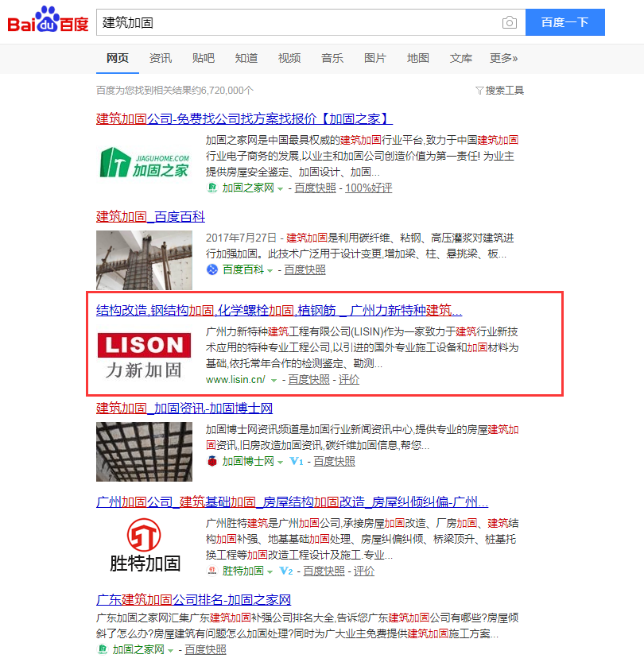Click 加固之家网 source name in last result
Screen dimensions: 644x670
[x=138, y=649]
